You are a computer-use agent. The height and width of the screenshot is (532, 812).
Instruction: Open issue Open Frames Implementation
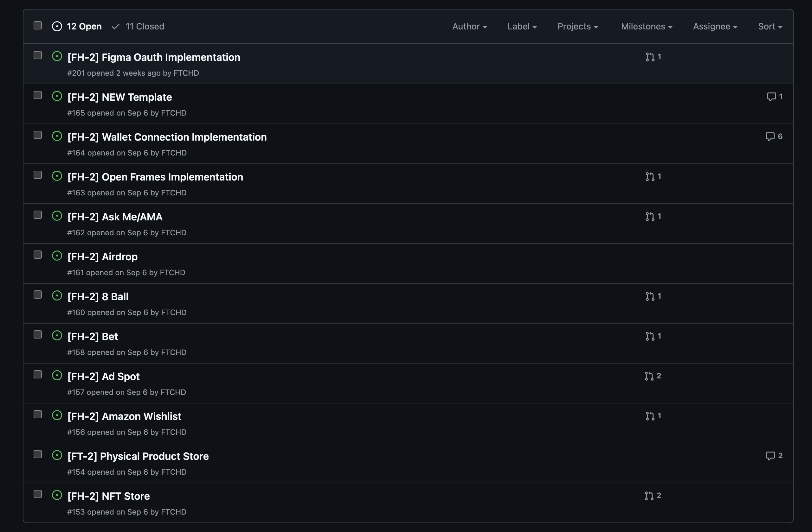click(x=155, y=176)
